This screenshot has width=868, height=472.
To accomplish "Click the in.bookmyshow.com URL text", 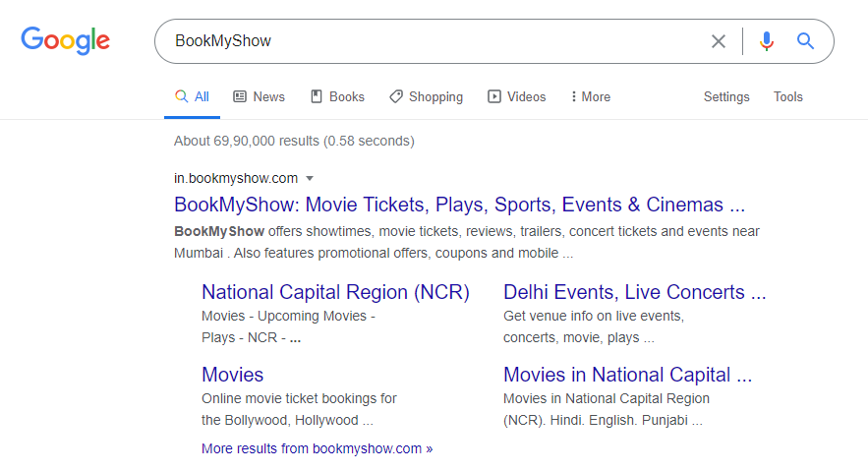I will click(236, 178).
